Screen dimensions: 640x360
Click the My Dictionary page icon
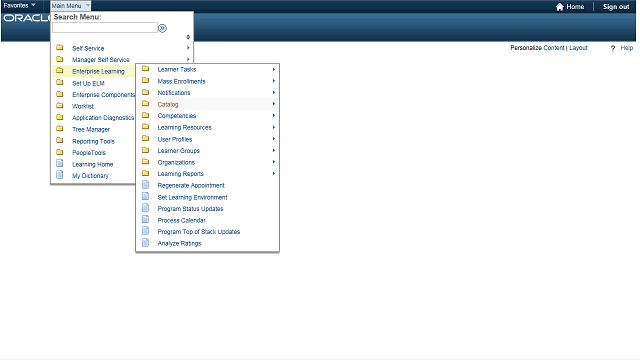coord(60,175)
